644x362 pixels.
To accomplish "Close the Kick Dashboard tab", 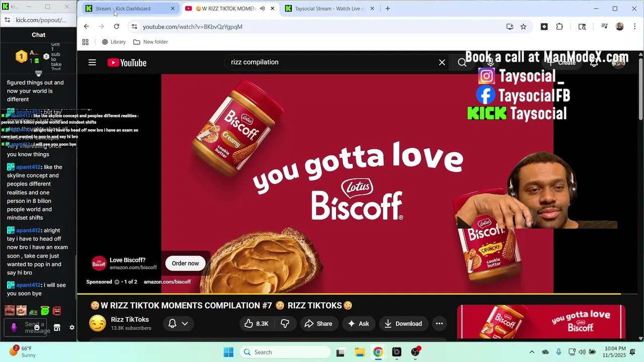I will click(173, 9).
